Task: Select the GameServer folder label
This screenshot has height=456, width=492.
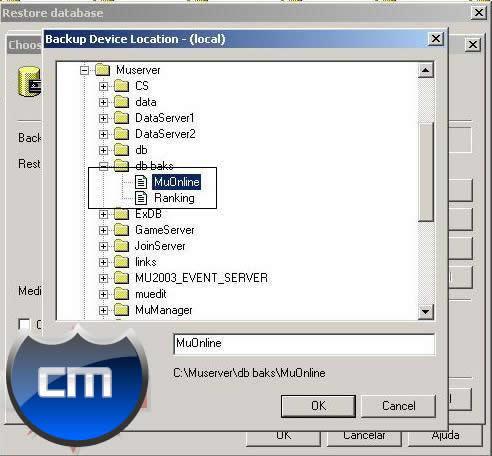Action: [165, 230]
